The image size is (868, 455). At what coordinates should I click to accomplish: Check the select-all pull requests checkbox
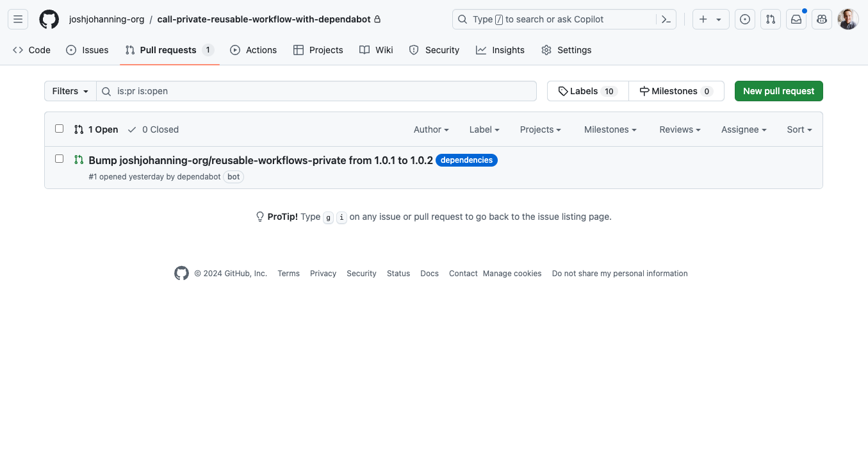[x=59, y=128]
